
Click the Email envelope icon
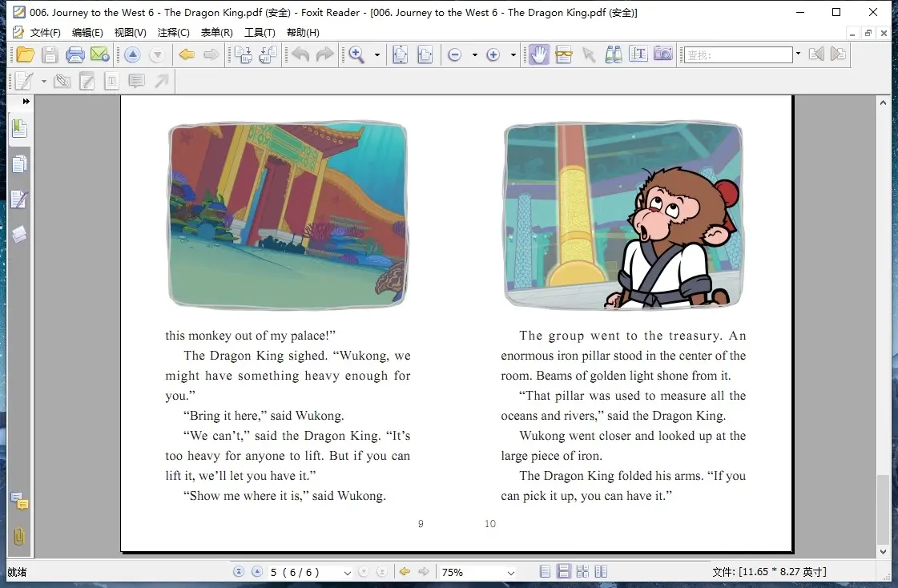click(99, 54)
